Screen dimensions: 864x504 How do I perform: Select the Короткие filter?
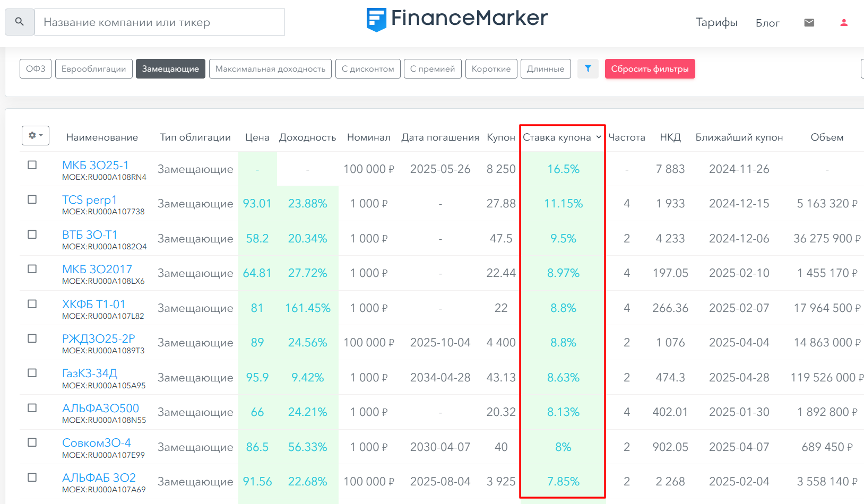[491, 68]
